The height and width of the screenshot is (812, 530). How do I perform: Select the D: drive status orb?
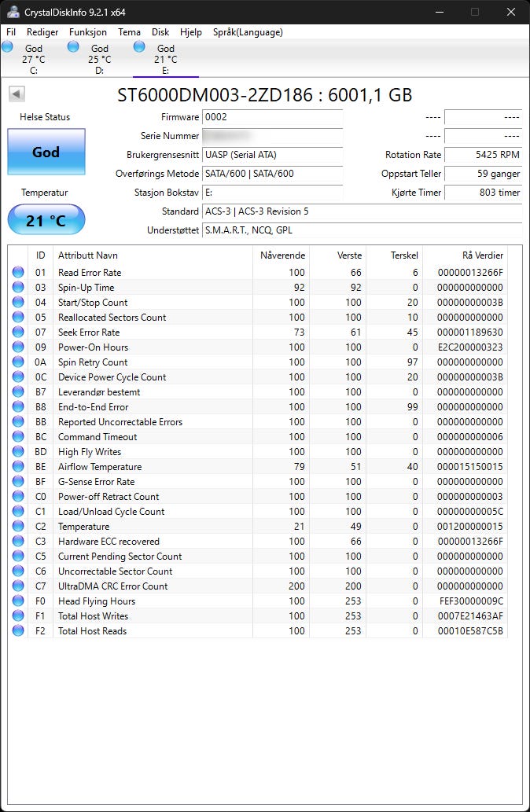coord(73,47)
